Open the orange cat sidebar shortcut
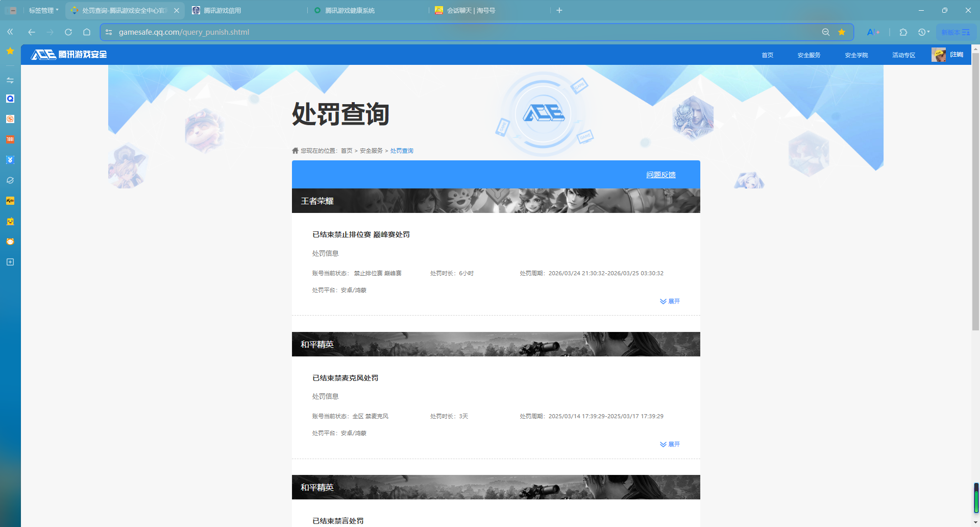Viewport: 980px width, 527px height. pyautogui.click(x=10, y=242)
